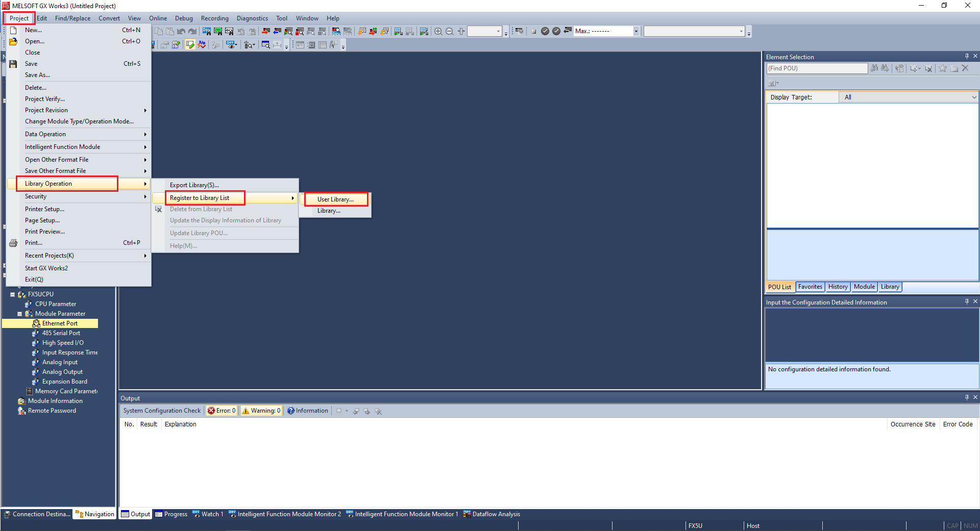Pin the Element Selection panel
Viewport: 980px width, 531px height.
966,57
